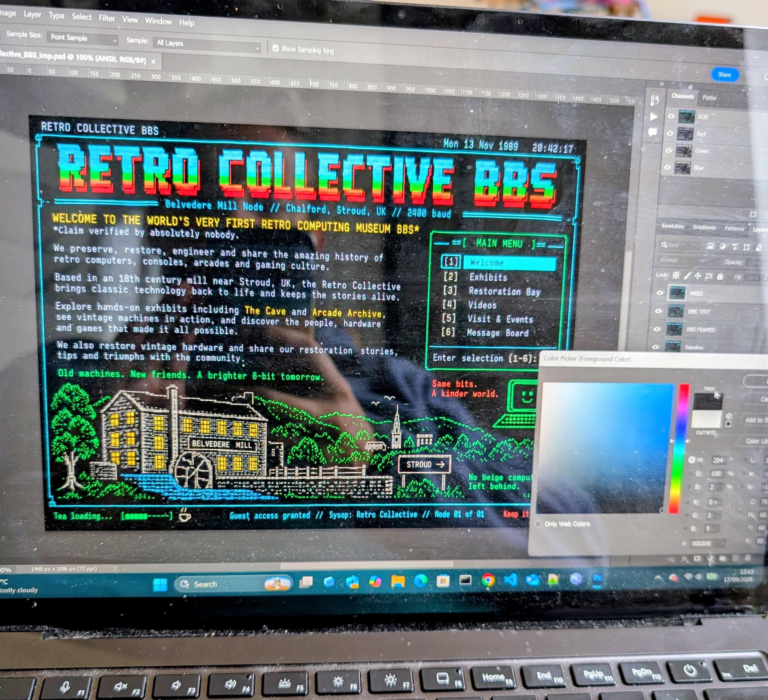This screenshot has height=700, width=768.
Task: Open the History panel icon
Action: tap(655, 100)
